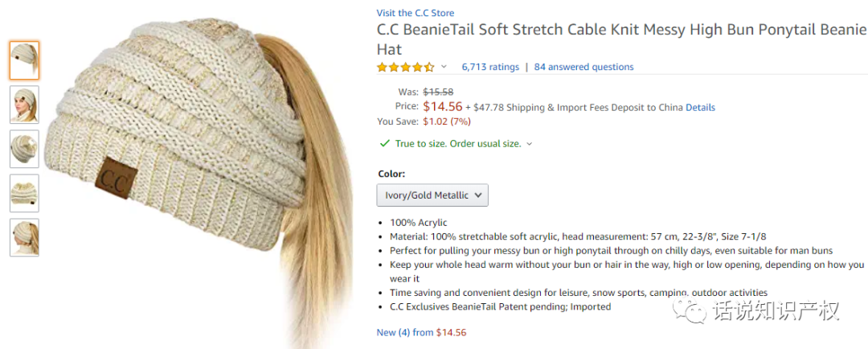Viewport: 868px width, 349px height.
Task: Expand the rating breakdown chevron beside stars
Action: tap(444, 67)
